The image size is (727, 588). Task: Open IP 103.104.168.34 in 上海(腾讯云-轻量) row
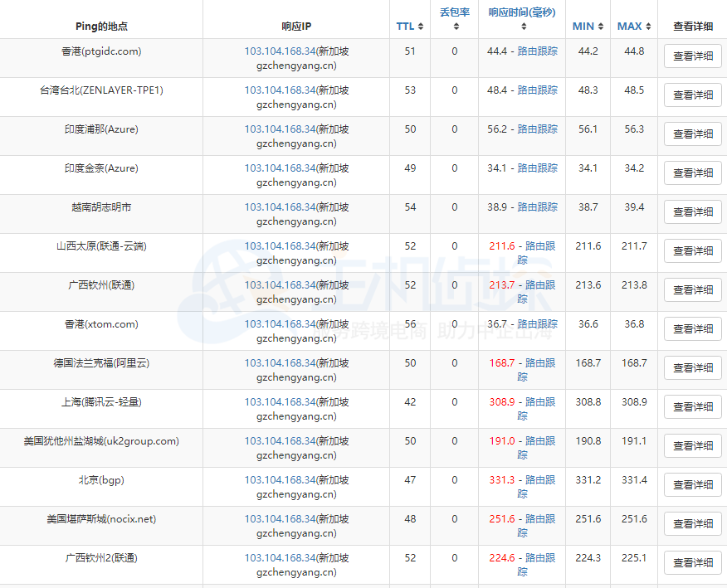[x=280, y=401]
